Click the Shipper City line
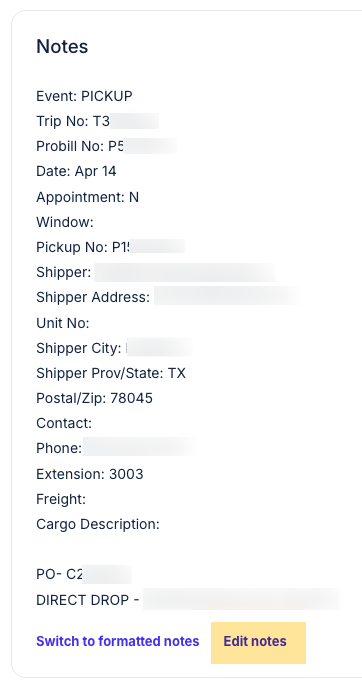This screenshot has height=688, width=362. [x=114, y=348]
